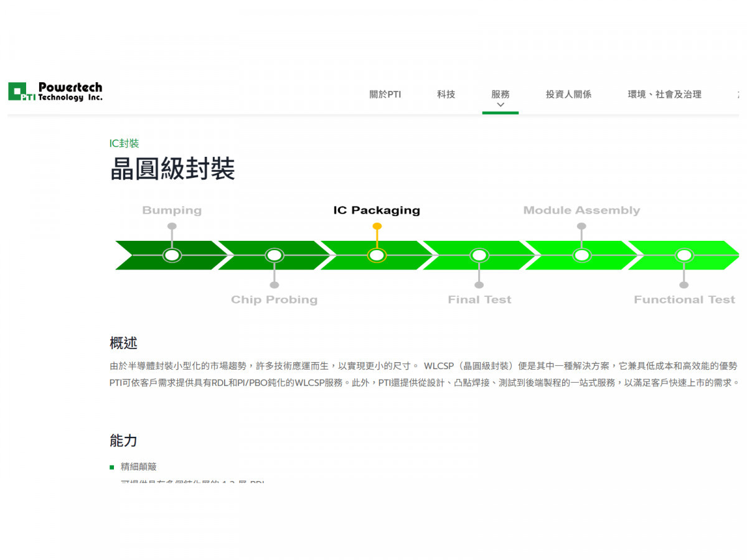
Task: Open the 服務 navigation menu
Action: coord(500,95)
